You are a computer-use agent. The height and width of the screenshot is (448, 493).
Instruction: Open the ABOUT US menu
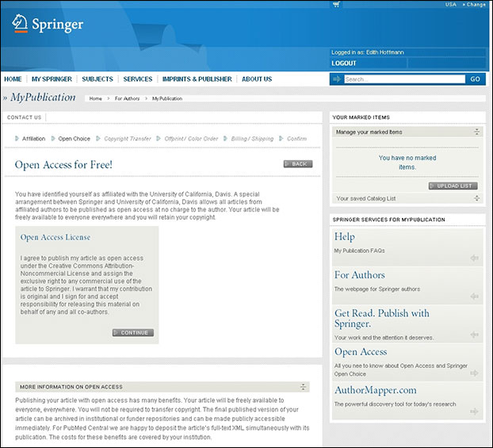point(257,79)
